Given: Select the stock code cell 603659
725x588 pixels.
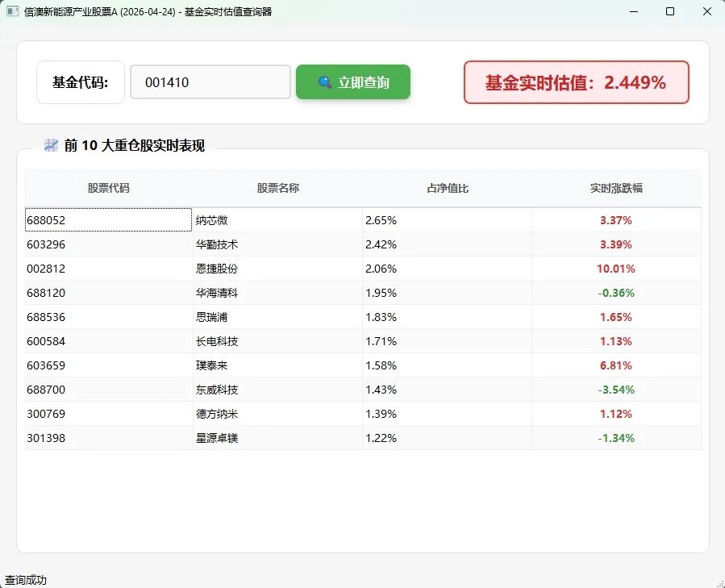Looking at the screenshot, I should (108, 365).
